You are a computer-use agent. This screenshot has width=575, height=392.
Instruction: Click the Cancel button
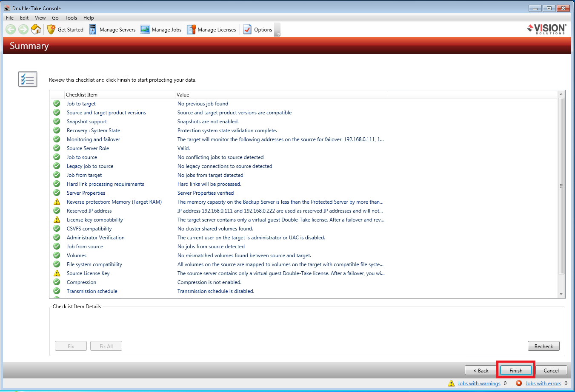[551, 370]
